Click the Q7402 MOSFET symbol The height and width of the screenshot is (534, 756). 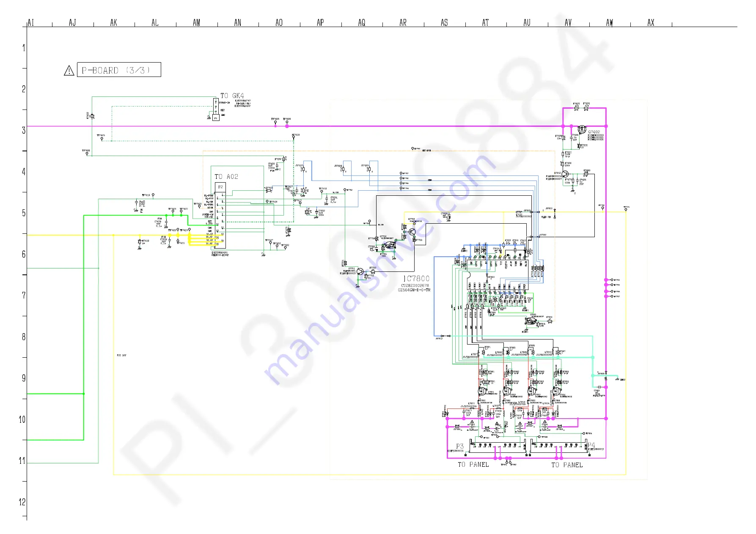pyautogui.click(x=582, y=129)
